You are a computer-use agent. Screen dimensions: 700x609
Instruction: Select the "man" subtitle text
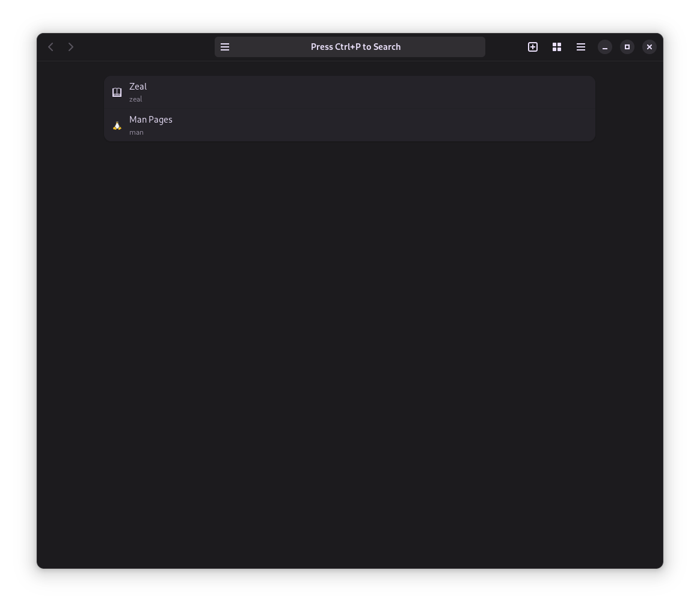click(136, 132)
